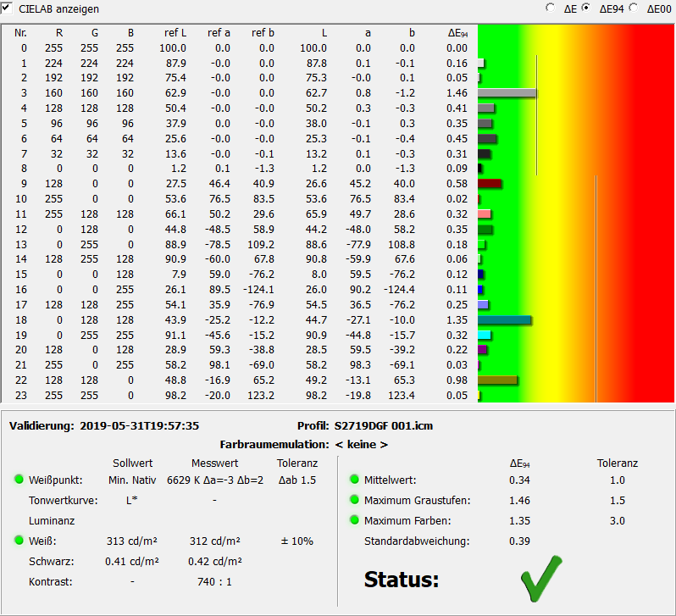Click the green indicator beside Weiß luminance
Screen dimensions: 676x616
pos(19,540)
